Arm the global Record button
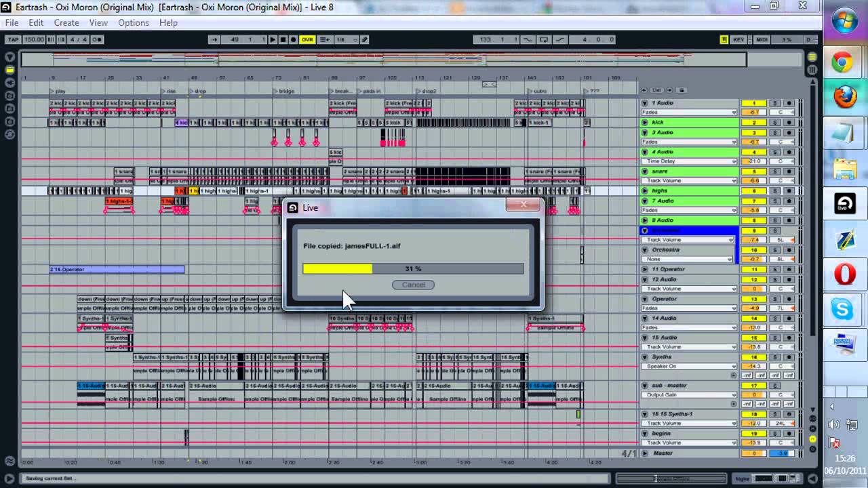This screenshot has height=488, width=868. [293, 39]
